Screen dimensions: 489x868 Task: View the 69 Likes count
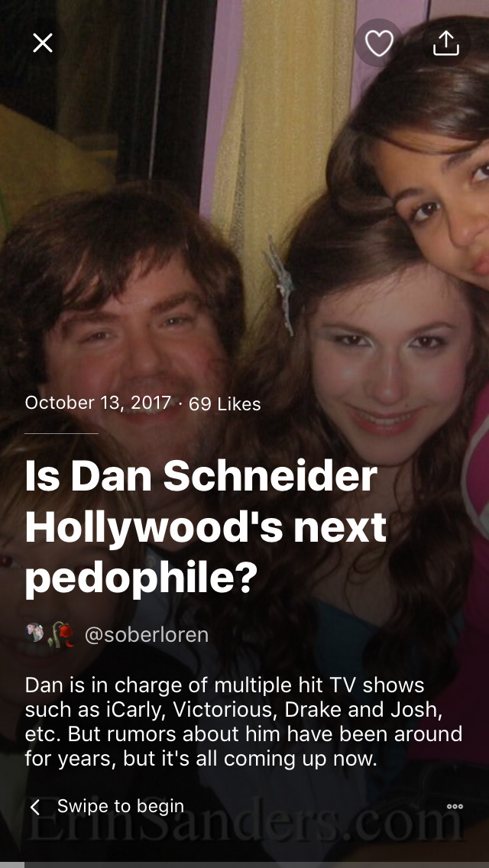coord(225,403)
